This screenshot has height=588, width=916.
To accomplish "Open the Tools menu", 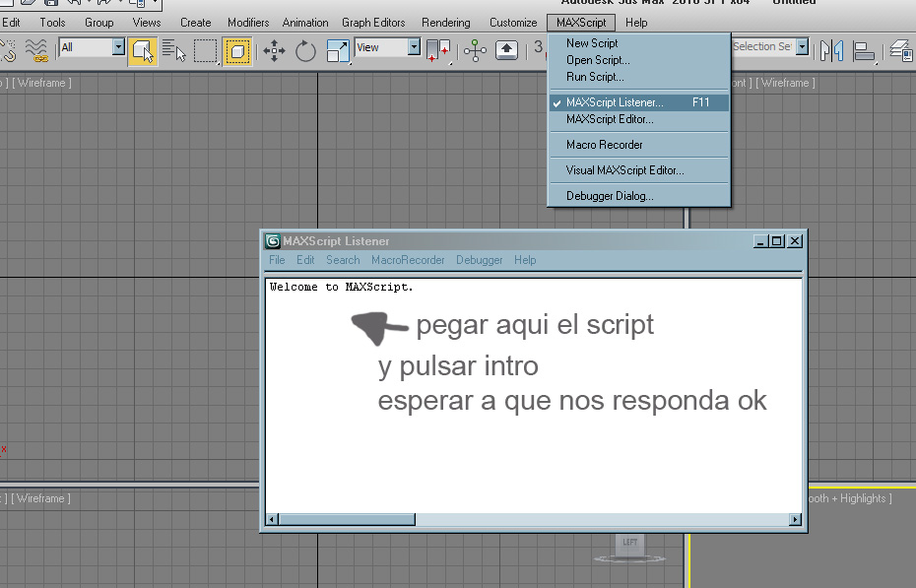I will point(52,23).
